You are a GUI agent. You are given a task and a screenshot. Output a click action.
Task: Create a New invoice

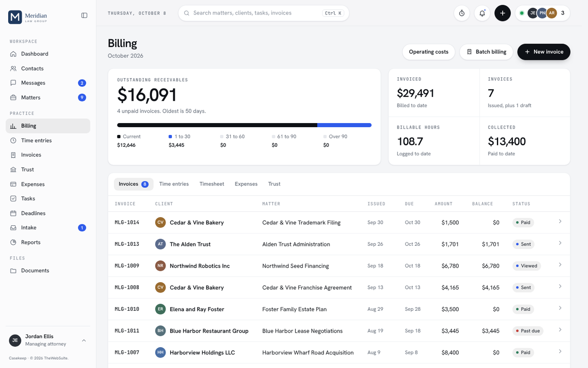coord(544,52)
